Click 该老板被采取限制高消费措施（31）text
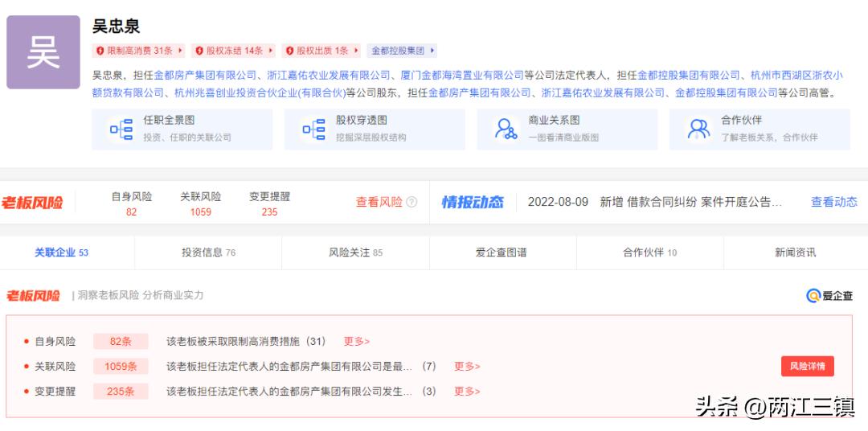This screenshot has width=868, height=431. [247, 341]
